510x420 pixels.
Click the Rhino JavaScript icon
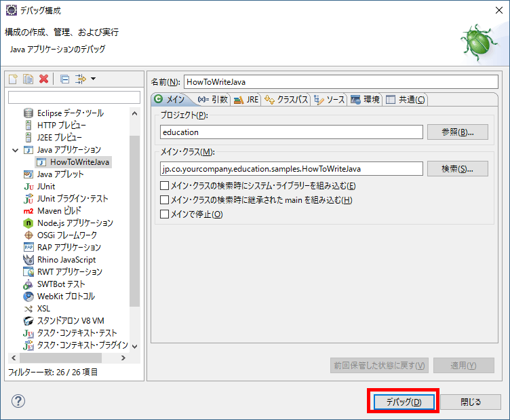pos(28,260)
